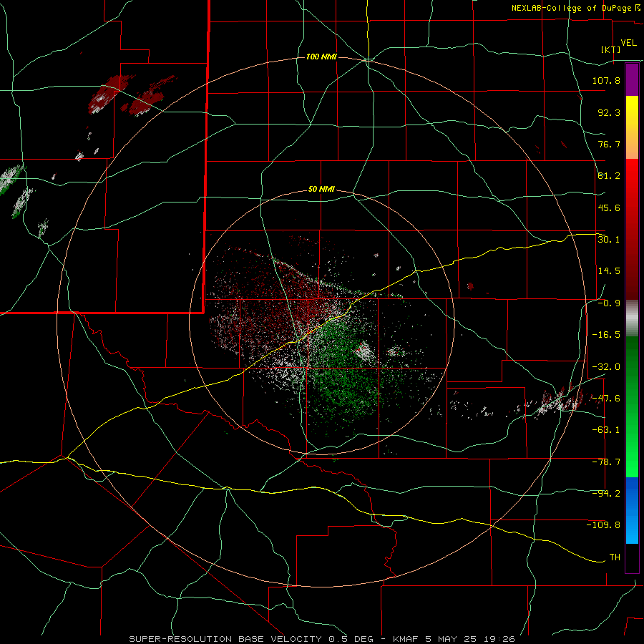
Task: Click the -16.5 legend value
Action: point(606,335)
